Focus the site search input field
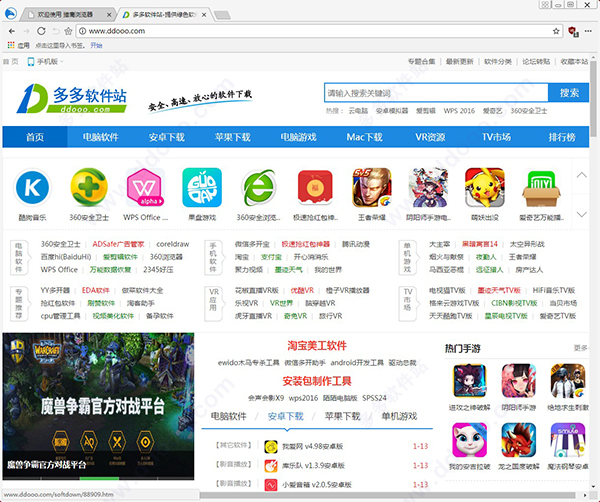Viewport: 600px width, 502px height. pyautogui.click(x=436, y=93)
